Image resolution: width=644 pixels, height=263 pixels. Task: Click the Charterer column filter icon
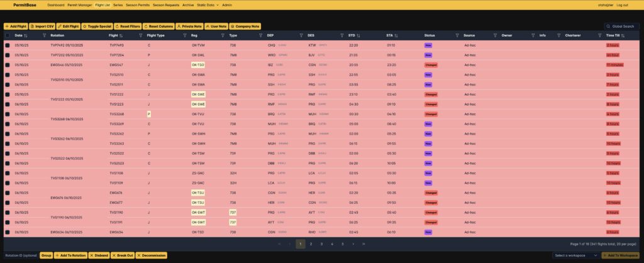[600, 36]
